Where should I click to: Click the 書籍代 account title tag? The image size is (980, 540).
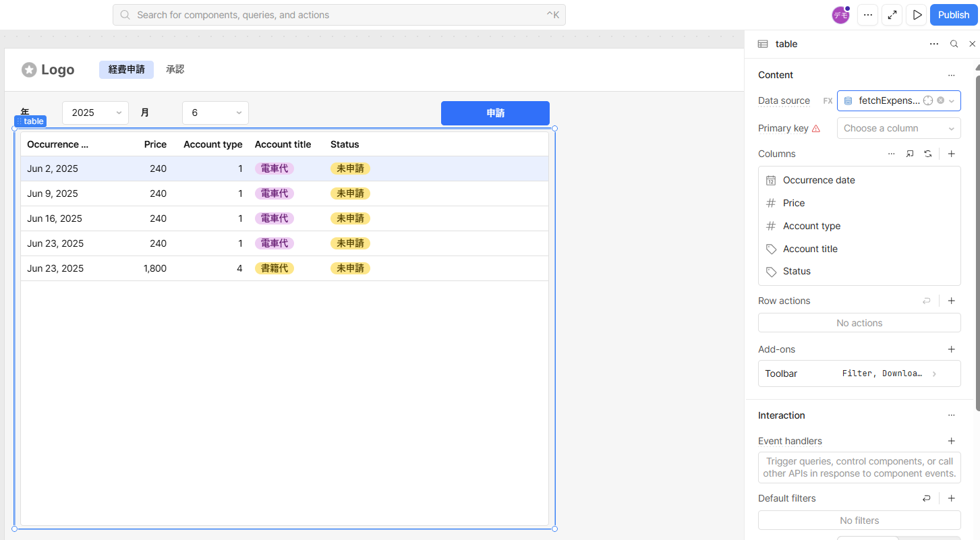[x=275, y=268]
